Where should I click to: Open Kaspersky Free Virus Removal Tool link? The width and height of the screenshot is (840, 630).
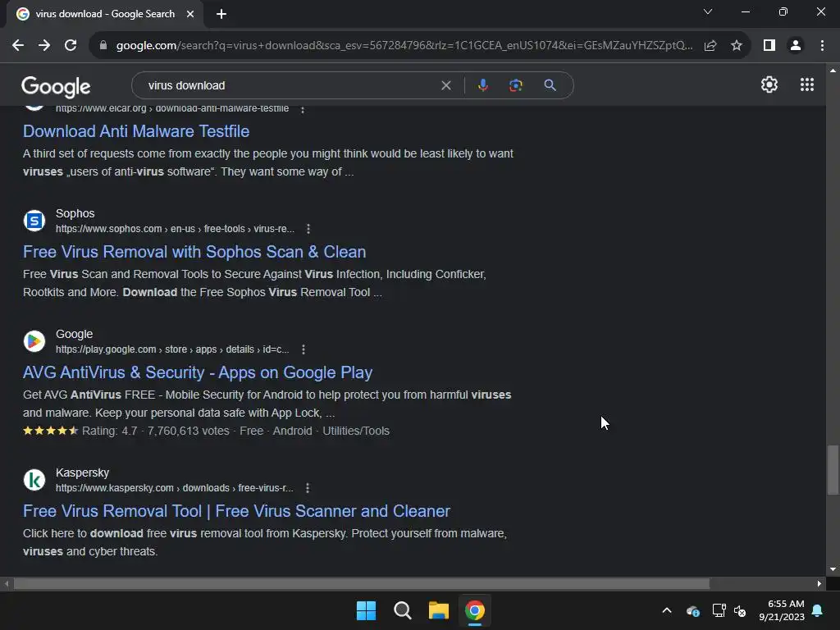pos(236,511)
